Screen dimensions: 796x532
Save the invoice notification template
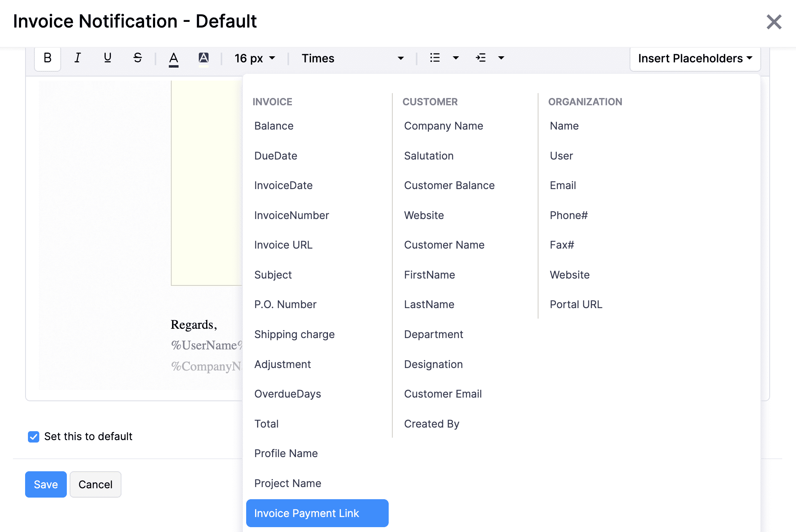45,484
